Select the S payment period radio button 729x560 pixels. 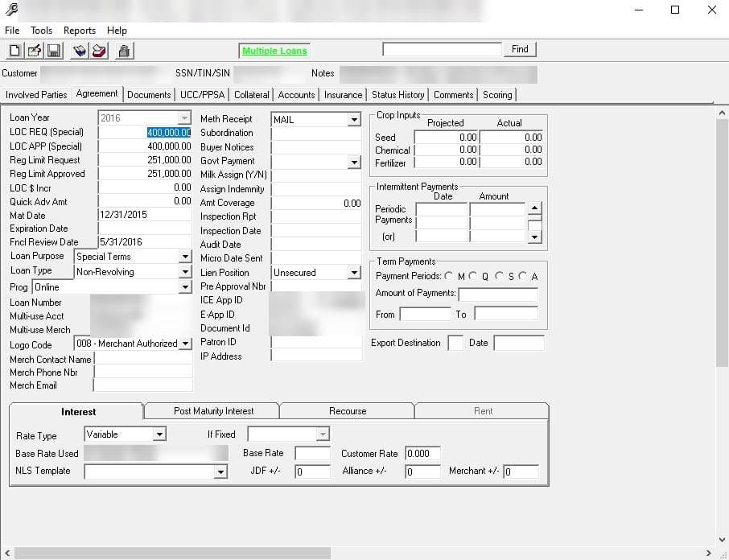click(499, 276)
